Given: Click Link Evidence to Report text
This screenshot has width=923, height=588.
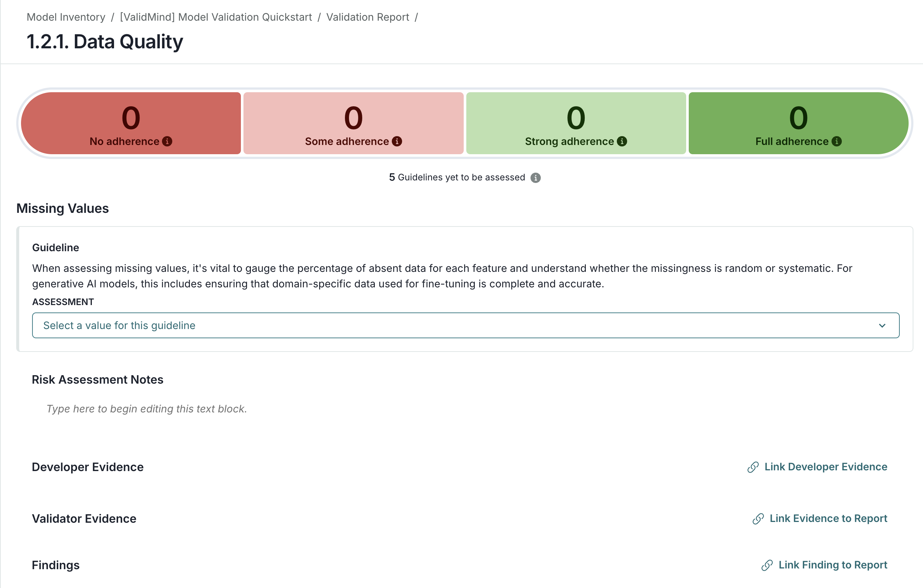Looking at the screenshot, I should pos(828,519).
